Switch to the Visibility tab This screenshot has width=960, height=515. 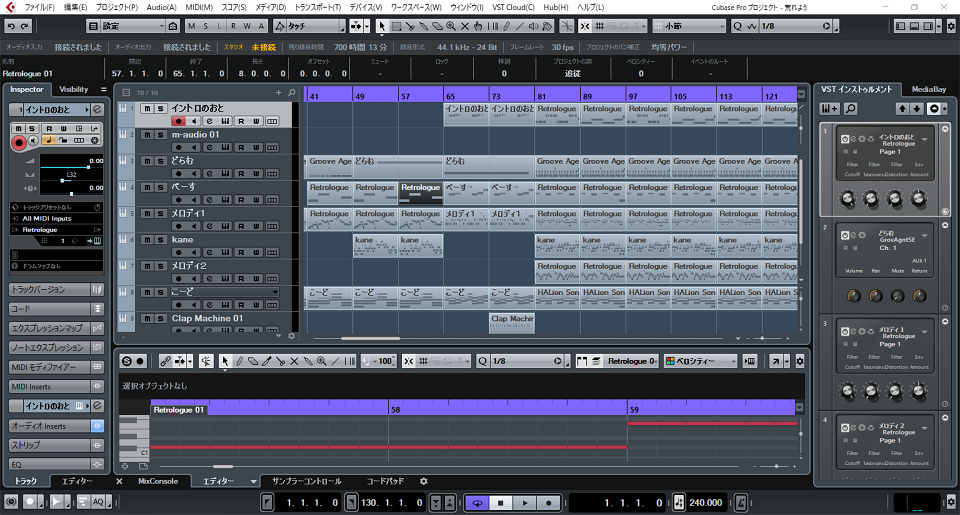click(x=73, y=89)
